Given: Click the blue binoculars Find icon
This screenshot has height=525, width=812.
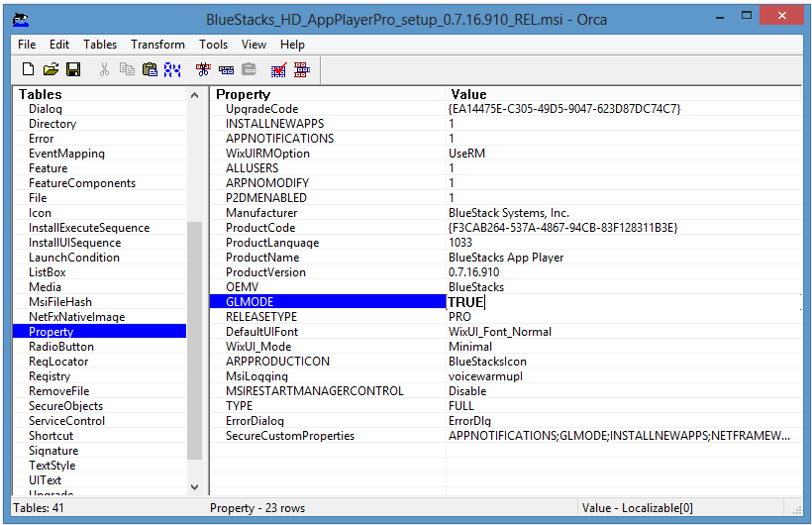Looking at the screenshot, I should click(172, 69).
